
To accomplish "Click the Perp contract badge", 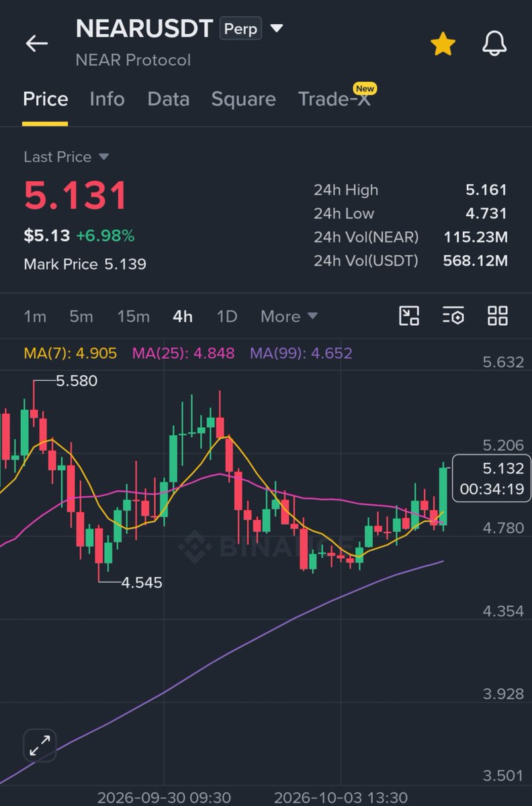I will [240, 30].
